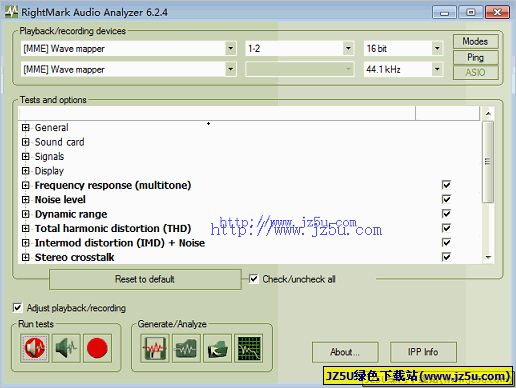Screen dimensions: 516x388
Task: Click Reset to default button
Action: (x=145, y=279)
